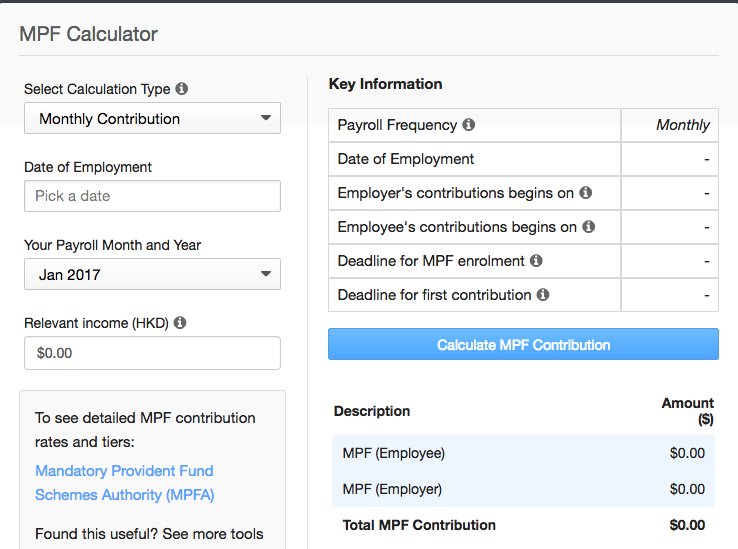The image size is (738, 549).
Task: Click info icon beside Payroll Frequency
Action: [469, 125]
